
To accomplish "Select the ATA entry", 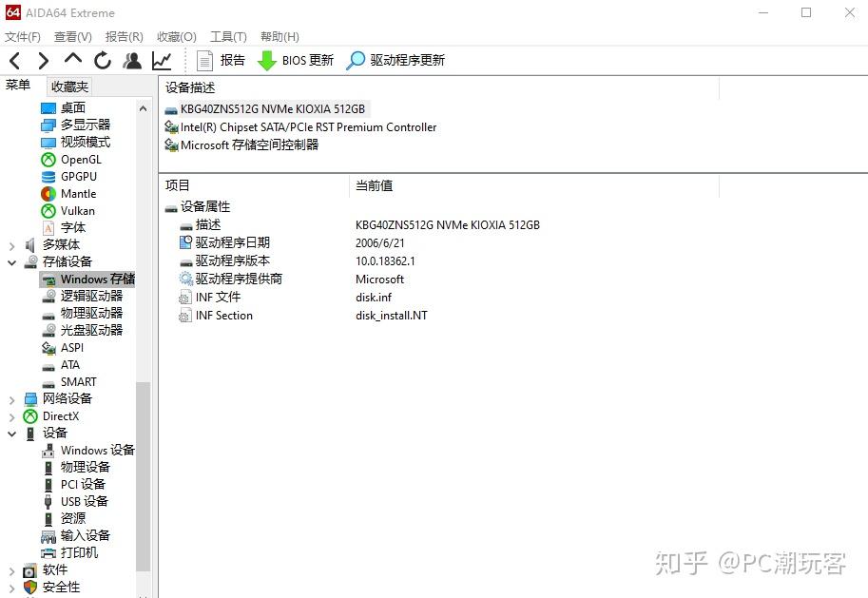I will click(x=69, y=364).
